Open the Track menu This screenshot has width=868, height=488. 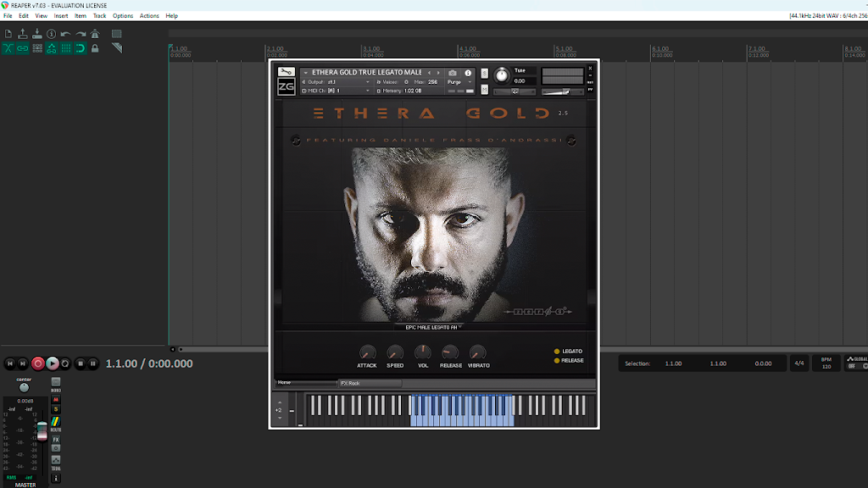(x=100, y=16)
